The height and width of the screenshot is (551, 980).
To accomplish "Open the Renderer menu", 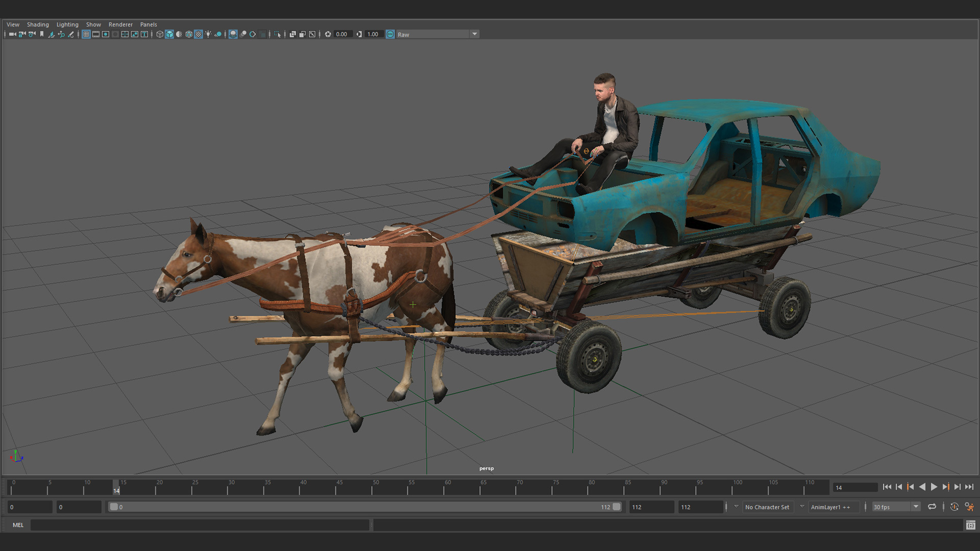I will (120, 24).
